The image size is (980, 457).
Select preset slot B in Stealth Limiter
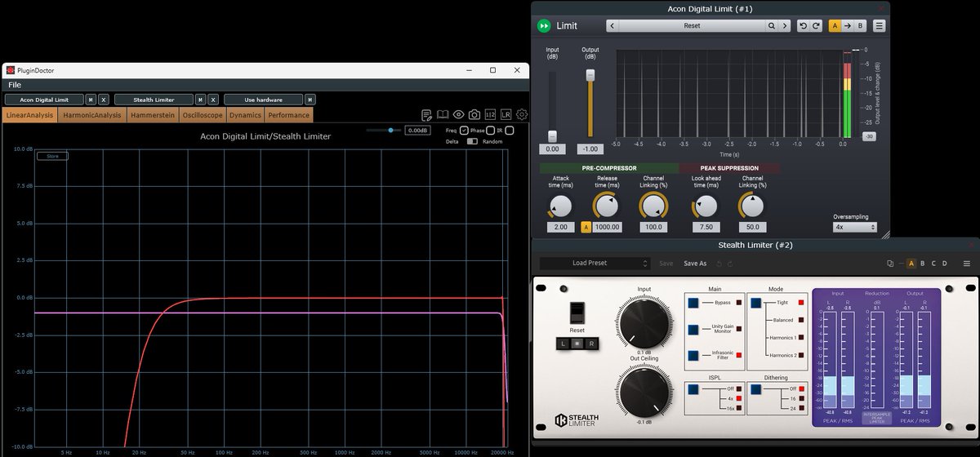(x=922, y=264)
